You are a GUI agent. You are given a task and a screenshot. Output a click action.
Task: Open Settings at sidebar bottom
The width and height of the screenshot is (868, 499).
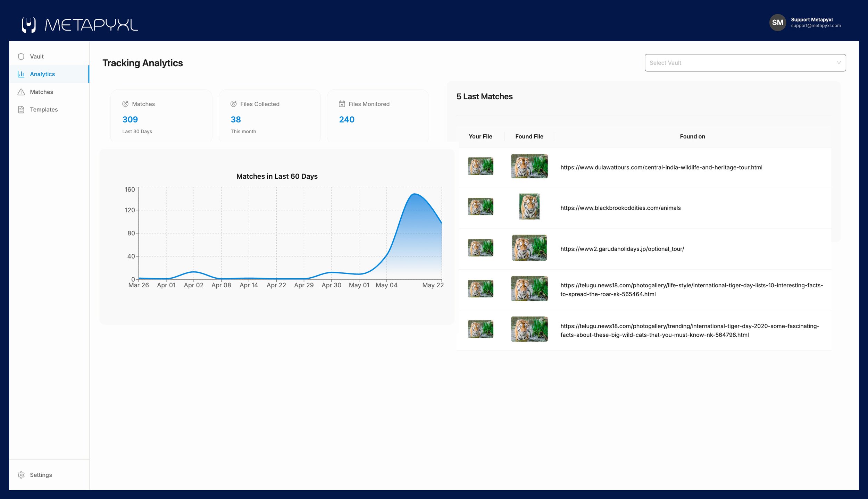pyautogui.click(x=49, y=475)
